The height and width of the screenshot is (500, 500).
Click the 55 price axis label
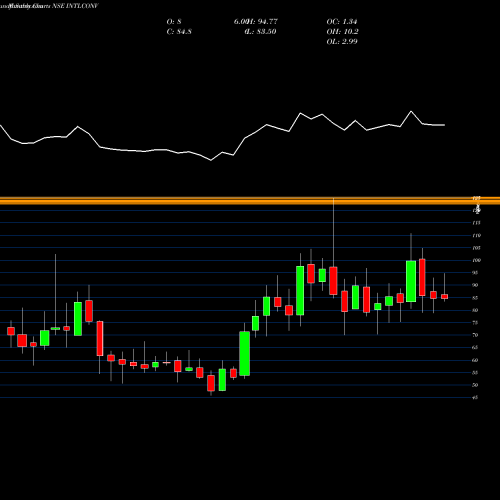coord(475,372)
